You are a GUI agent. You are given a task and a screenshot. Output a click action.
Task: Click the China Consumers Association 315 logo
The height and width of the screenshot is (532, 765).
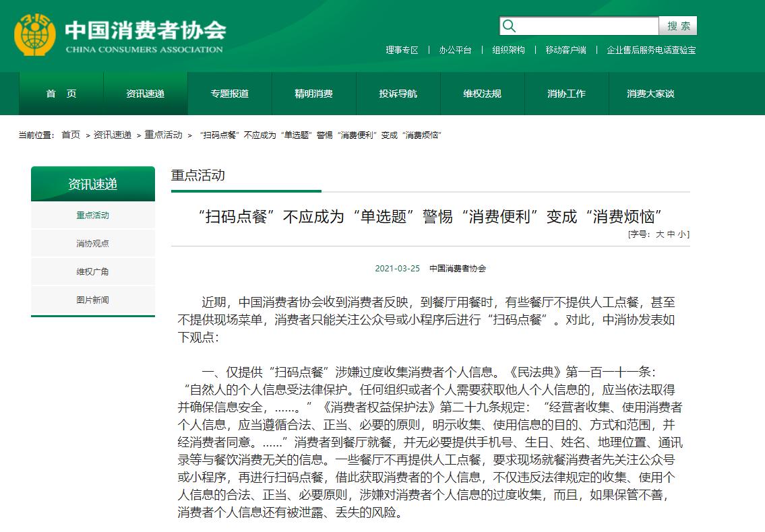click(x=34, y=34)
